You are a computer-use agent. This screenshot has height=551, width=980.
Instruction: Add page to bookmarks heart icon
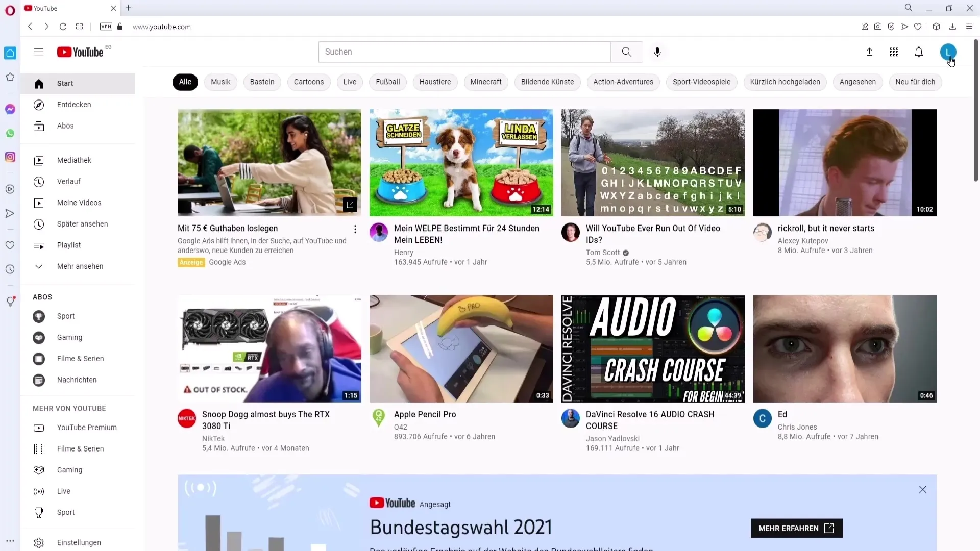(x=918, y=27)
